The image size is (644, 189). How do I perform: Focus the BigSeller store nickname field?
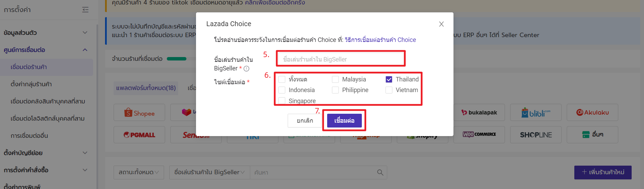[x=341, y=59]
